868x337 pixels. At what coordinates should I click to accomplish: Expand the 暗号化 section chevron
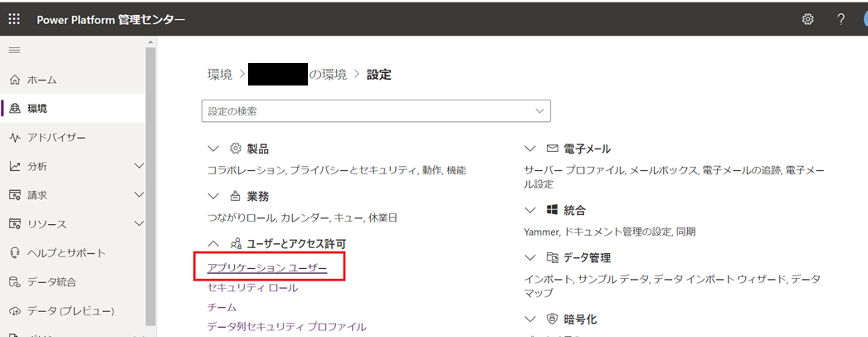529,319
